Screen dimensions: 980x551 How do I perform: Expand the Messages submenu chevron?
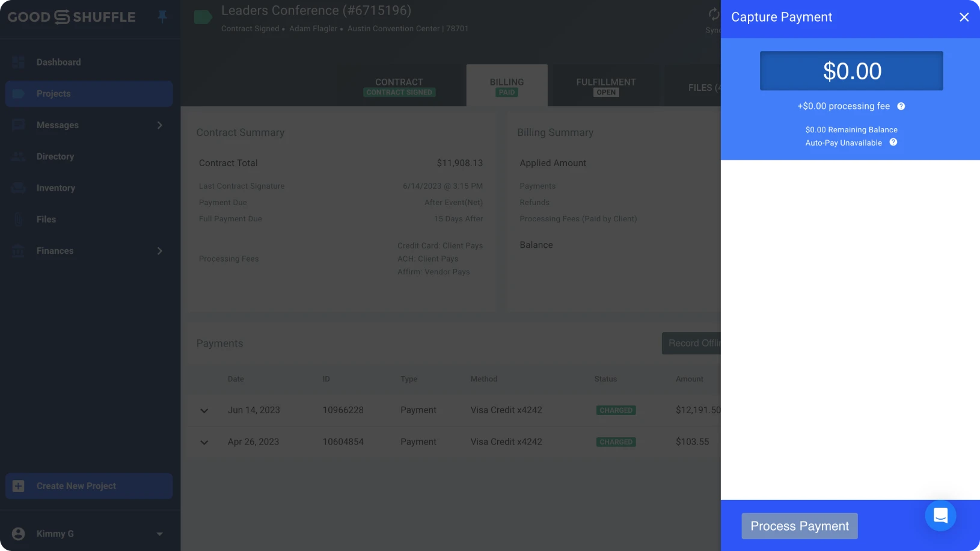(160, 125)
